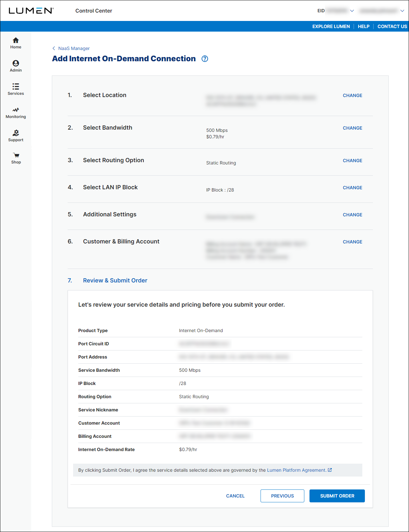Open the CONTACT US menu item
This screenshot has height=532, width=409.
click(392, 26)
